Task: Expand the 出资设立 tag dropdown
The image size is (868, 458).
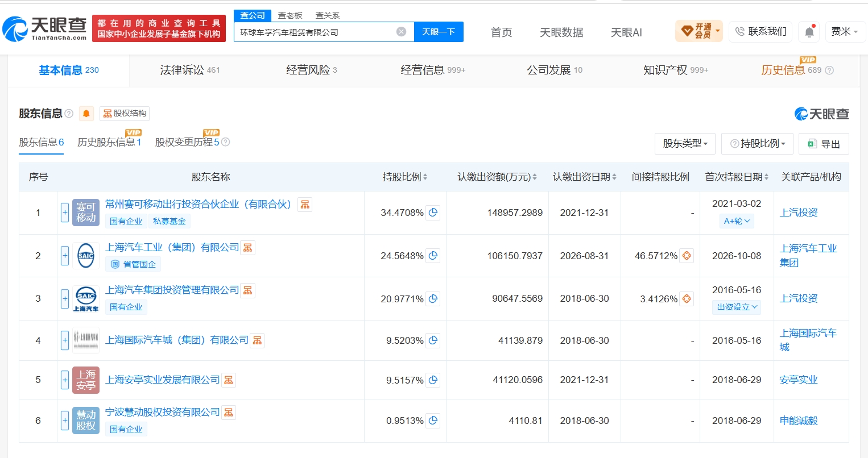Action: pos(737,307)
